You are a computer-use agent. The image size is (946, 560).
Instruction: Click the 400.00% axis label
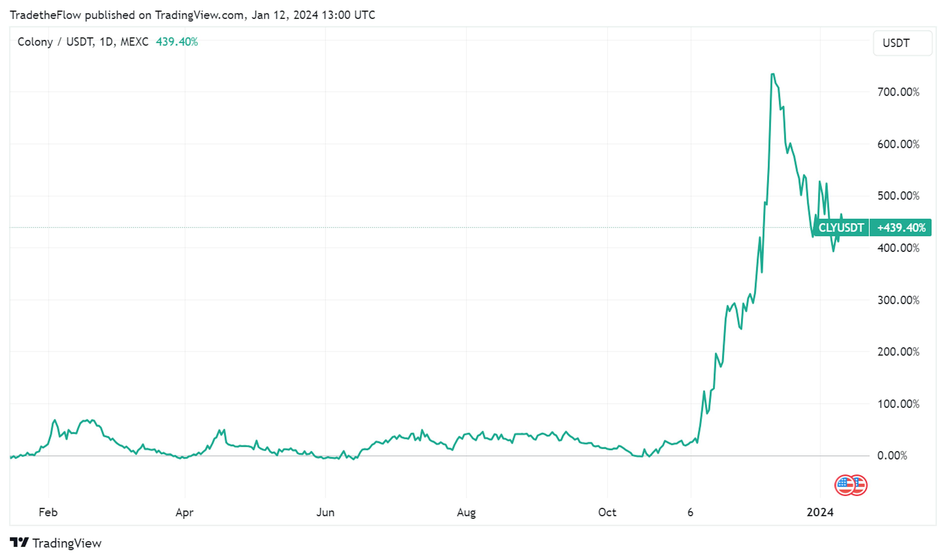coord(898,248)
